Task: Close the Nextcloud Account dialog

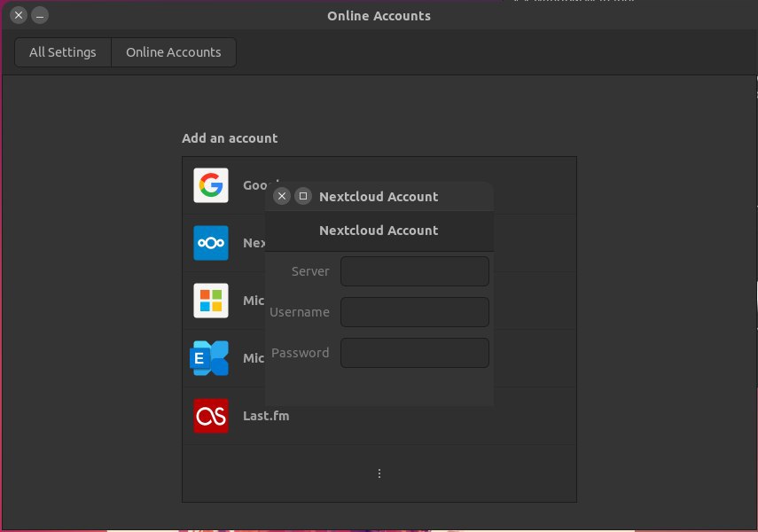Action: (282, 196)
